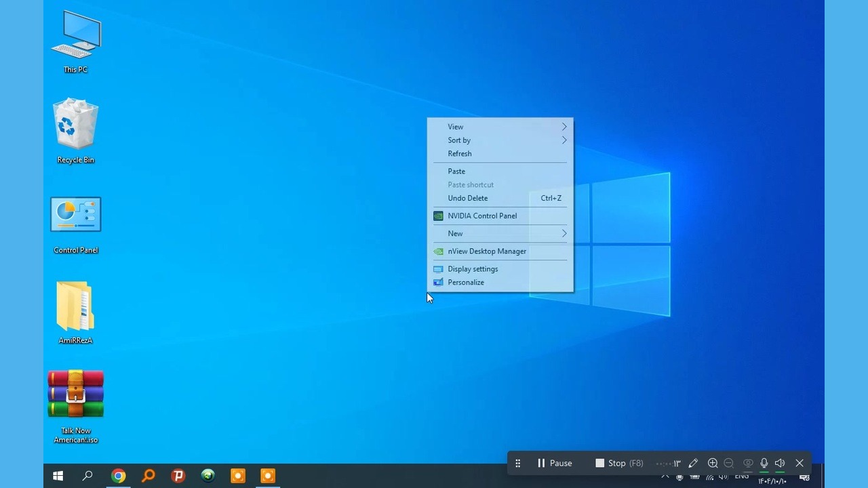Click zoom in magnifier on recorder toolbar
The width and height of the screenshot is (868, 488).
click(x=713, y=463)
